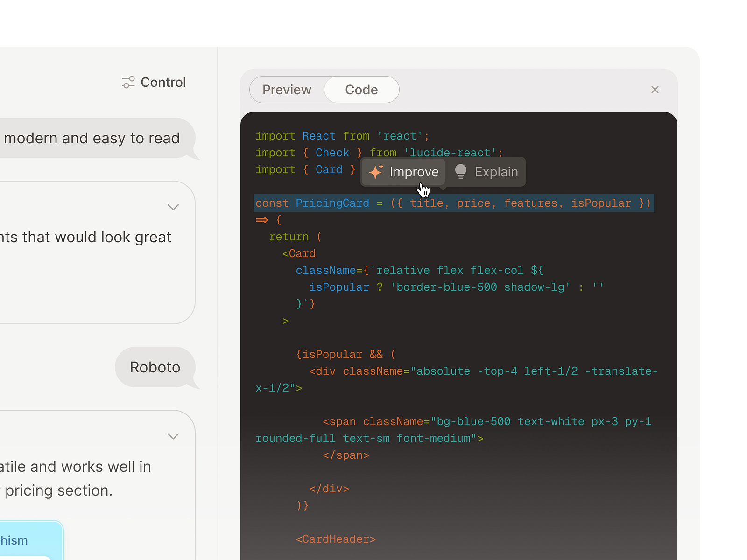This screenshot has width=747, height=560.
Task: Click the arrow symbol before the return block
Action: tap(262, 220)
